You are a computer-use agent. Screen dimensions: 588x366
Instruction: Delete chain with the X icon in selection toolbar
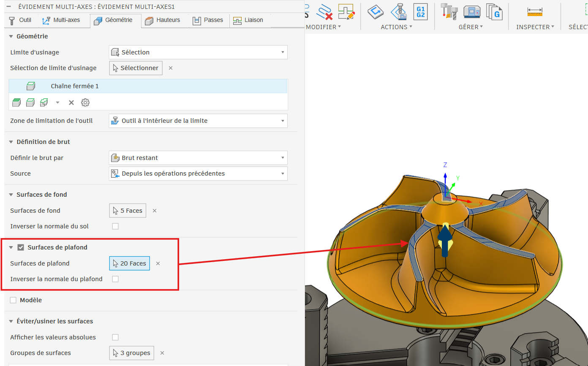[x=71, y=103]
